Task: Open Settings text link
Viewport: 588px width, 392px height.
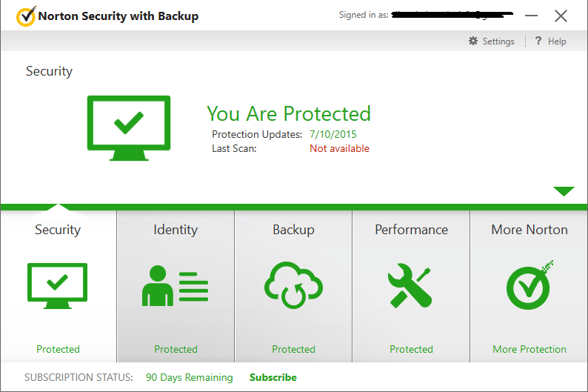Action: tap(498, 41)
